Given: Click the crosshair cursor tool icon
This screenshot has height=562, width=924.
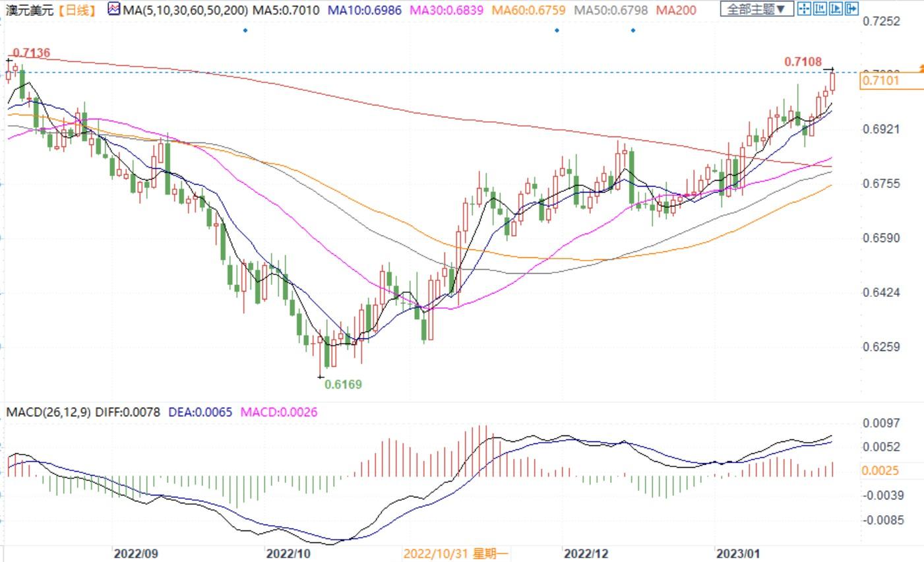Looking at the screenshot, I should pyautogui.click(x=803, y=9).
